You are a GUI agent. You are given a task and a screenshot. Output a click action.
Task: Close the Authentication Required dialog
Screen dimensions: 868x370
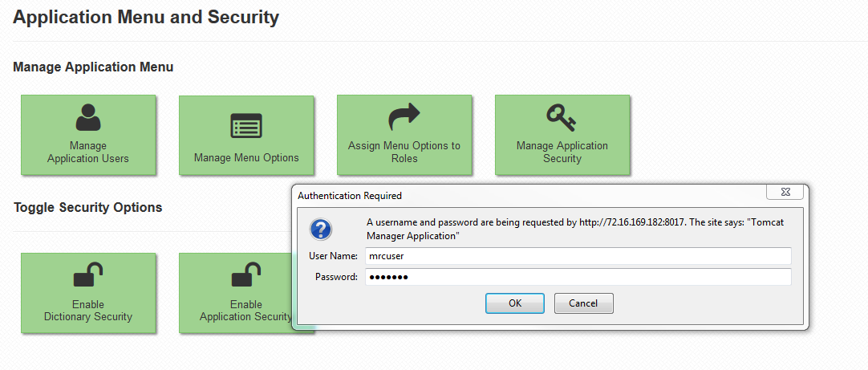[x=785, y=192]
